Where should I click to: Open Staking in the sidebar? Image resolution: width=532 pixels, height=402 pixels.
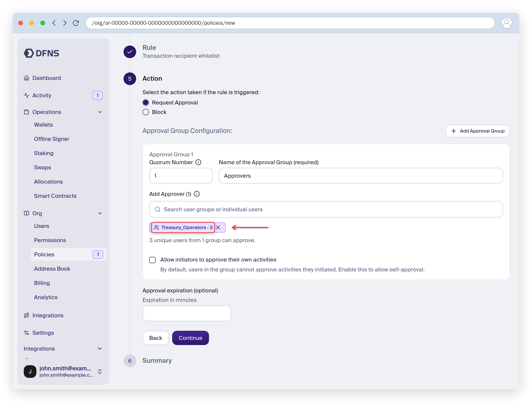click(44, 153)
